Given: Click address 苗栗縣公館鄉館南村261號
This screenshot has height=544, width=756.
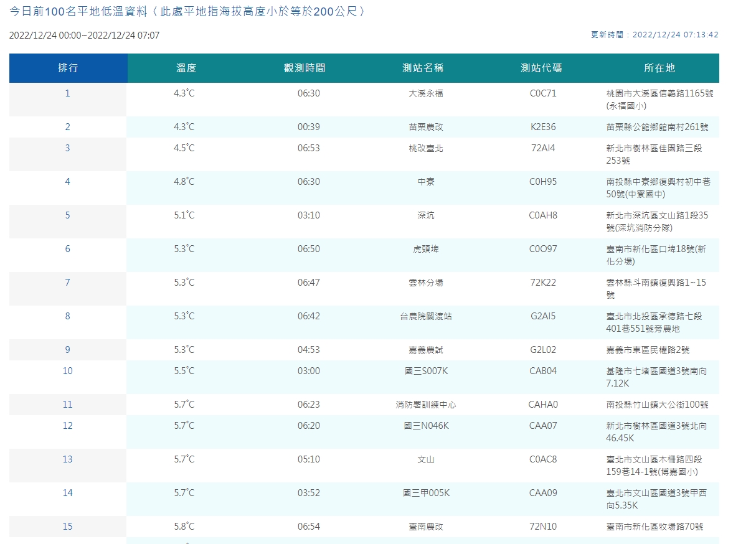Looking at the screenshot, I should [x=658, y=127].
